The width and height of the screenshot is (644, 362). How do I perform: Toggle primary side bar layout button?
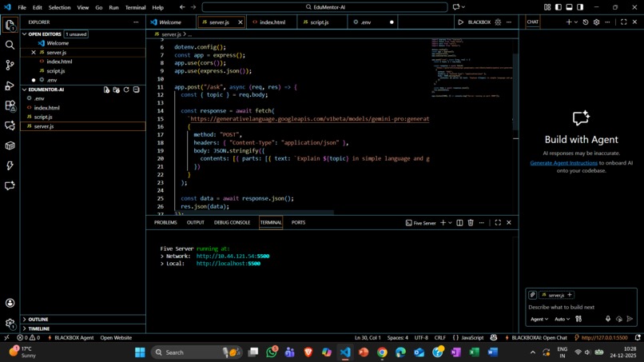click(559, 7)
